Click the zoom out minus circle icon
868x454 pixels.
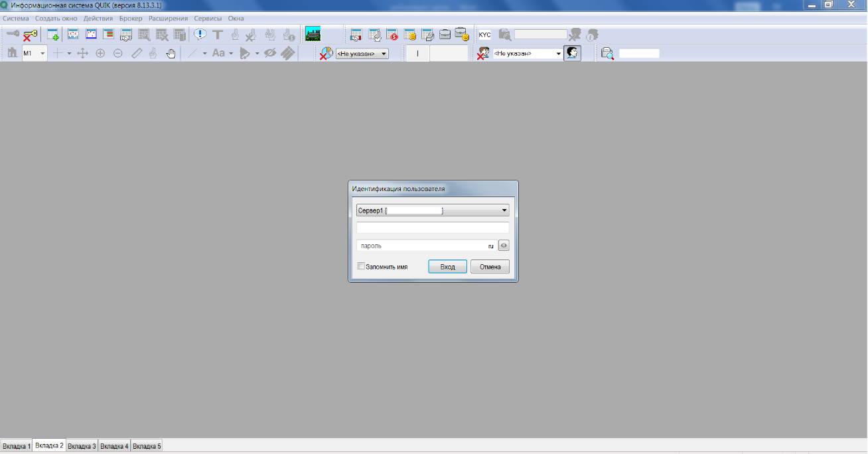118,53
